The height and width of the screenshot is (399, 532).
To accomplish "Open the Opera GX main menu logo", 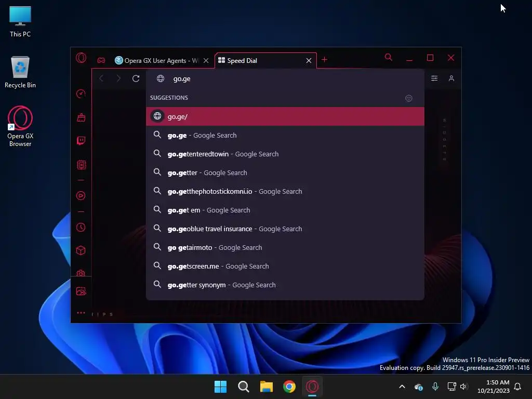I will 81,58.
